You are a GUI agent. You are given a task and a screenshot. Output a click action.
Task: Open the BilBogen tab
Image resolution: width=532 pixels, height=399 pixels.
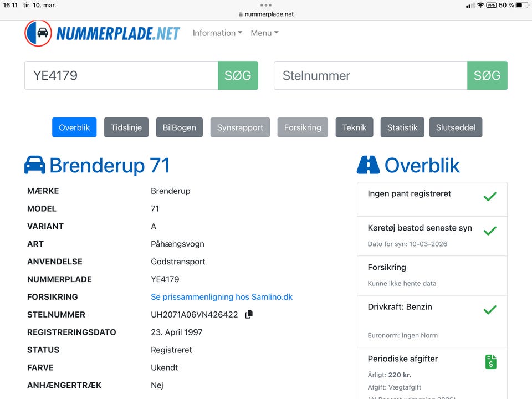coord(180,127)
